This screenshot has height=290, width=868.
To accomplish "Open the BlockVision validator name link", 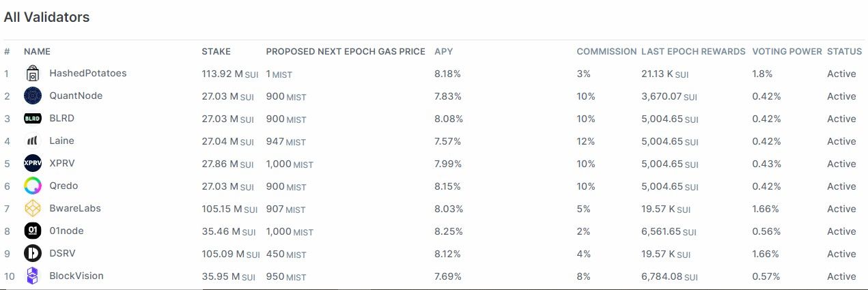I will [76, 276].
